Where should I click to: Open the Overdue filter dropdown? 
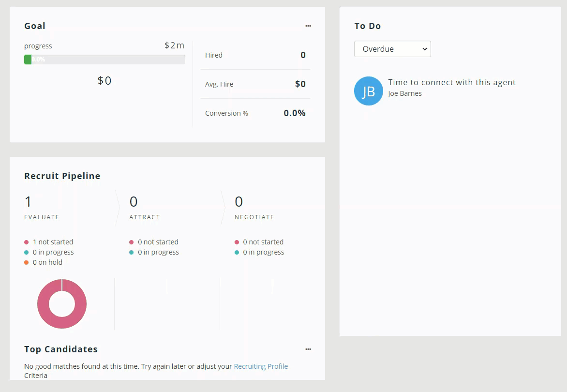click(x=392, y=49)
